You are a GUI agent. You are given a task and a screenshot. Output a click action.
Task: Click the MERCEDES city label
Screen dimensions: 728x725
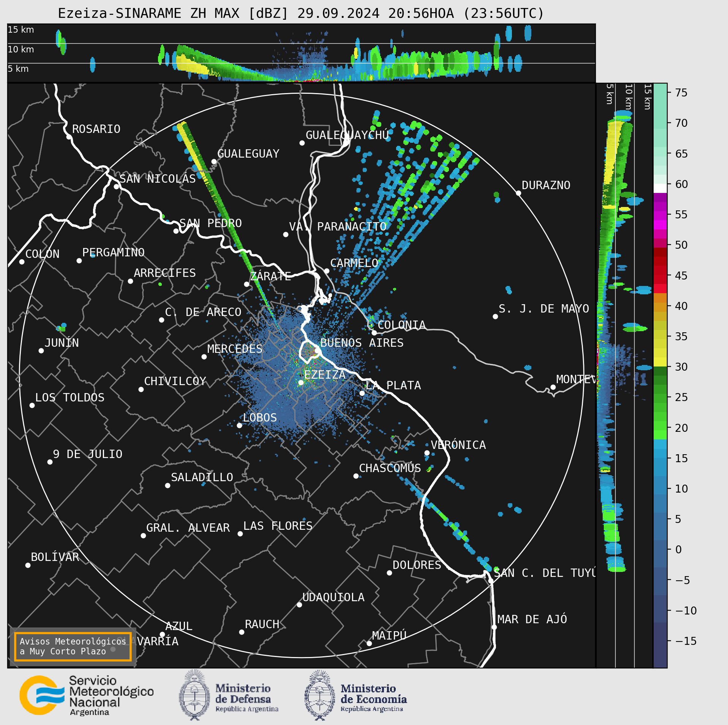coord(235,349)
